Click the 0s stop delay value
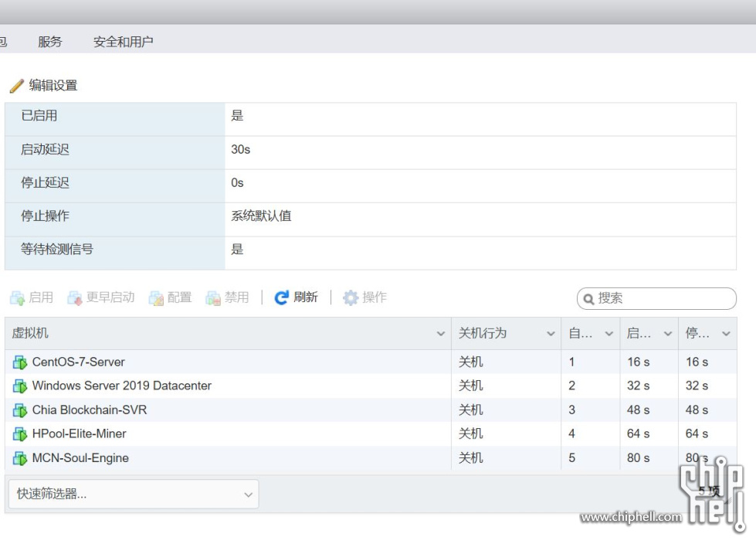 [x=237, y=183]
